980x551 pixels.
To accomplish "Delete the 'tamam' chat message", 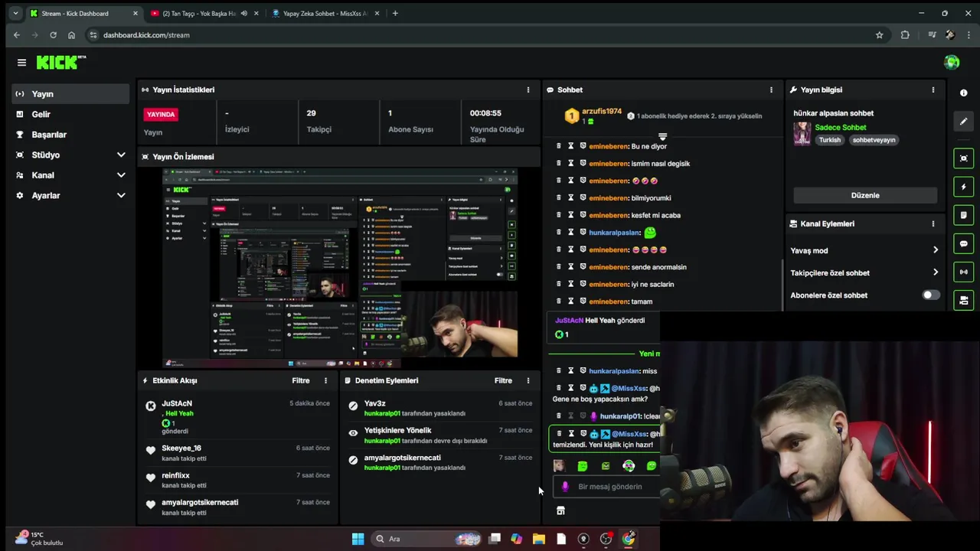I will point(558,302).
